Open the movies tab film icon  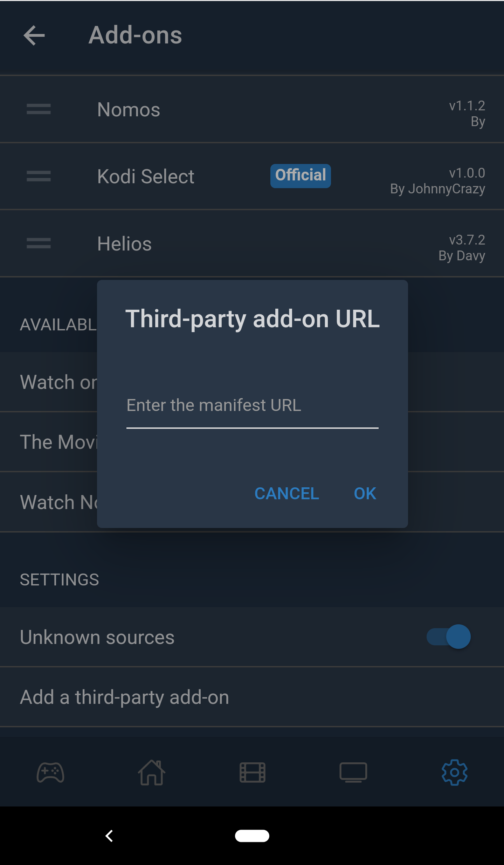click(x=252, y=773)
